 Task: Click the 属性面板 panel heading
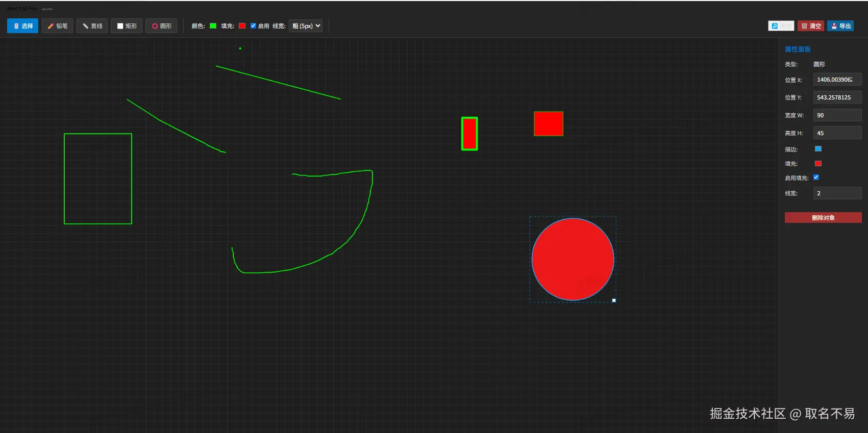tap(798, 49)
